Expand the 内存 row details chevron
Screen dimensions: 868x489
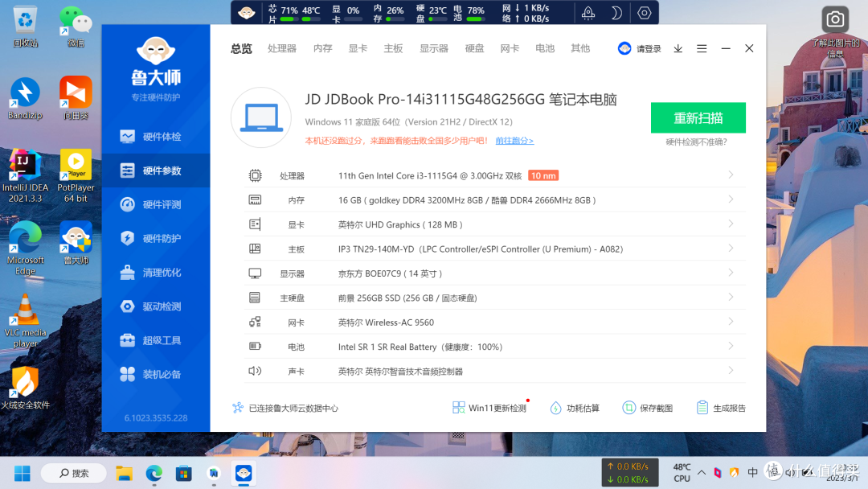(731, 199)
